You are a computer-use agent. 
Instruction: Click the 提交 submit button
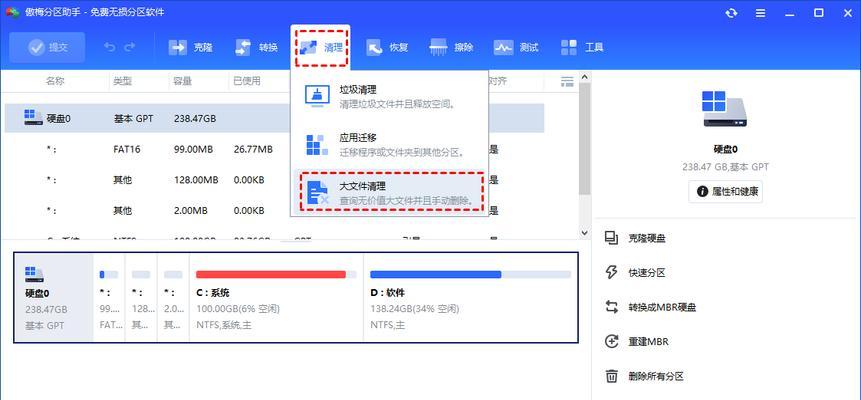pyautogui.click(x=47, y=47)
